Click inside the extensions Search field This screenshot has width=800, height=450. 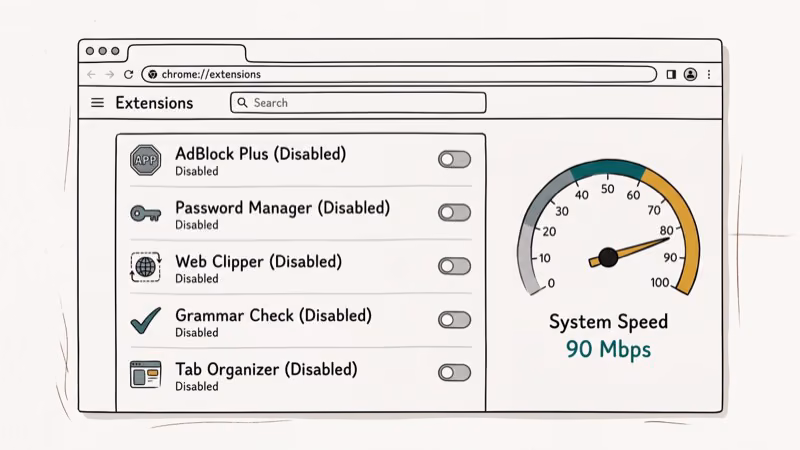(x=358, y=103)
